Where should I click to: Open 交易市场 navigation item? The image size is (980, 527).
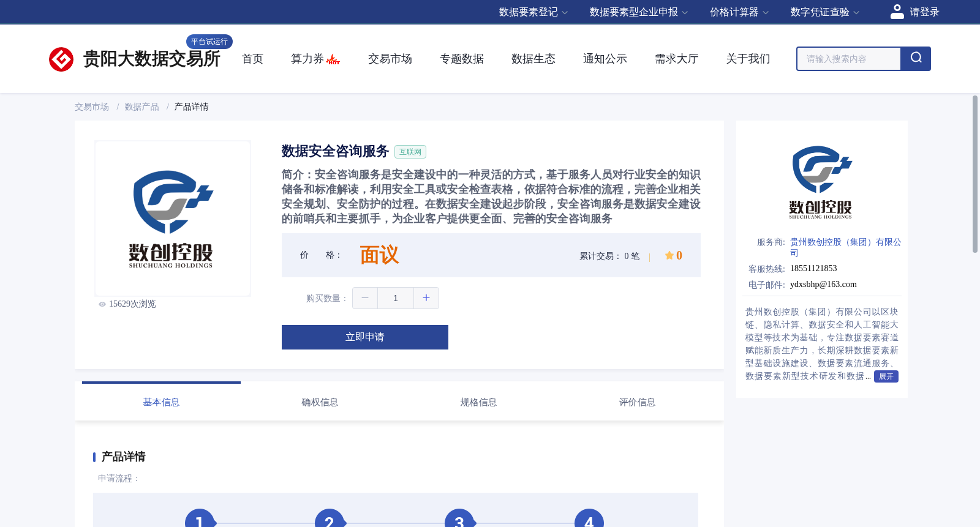[390, 59]
